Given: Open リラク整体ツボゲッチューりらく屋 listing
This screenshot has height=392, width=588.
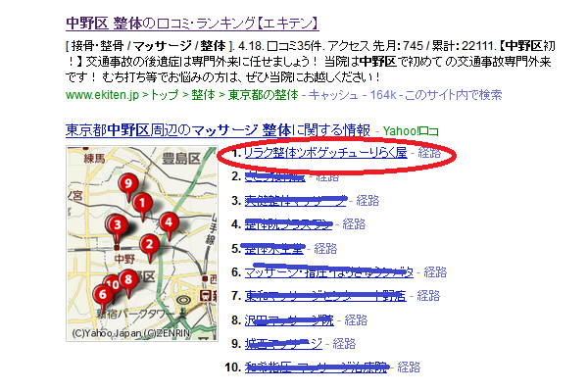Looking at the screenshot, I should [x=326, y=153].
